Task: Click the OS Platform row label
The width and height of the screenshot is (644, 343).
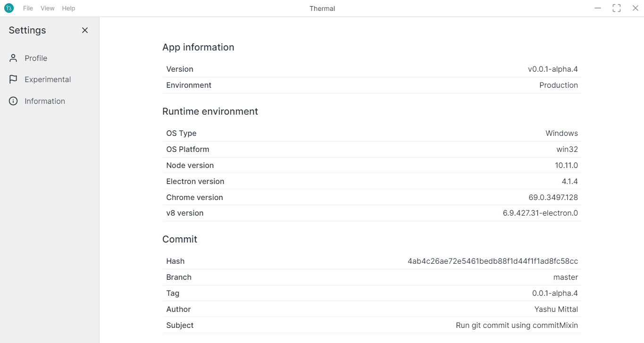Action: [188, 149]
